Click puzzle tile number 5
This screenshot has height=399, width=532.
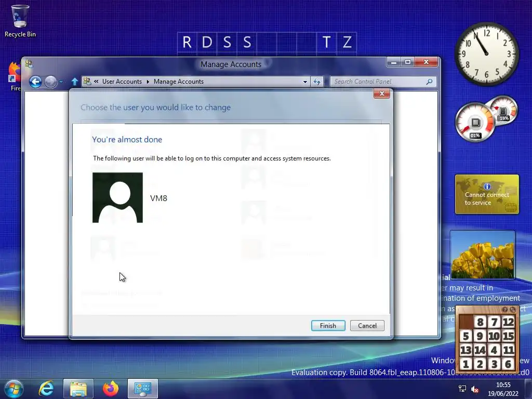466,336
